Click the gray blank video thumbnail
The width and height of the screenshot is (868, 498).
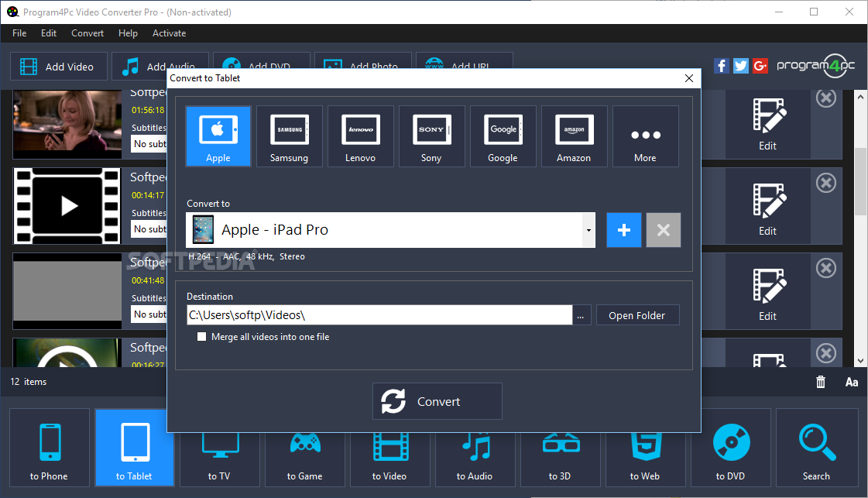tap(67, 291)
